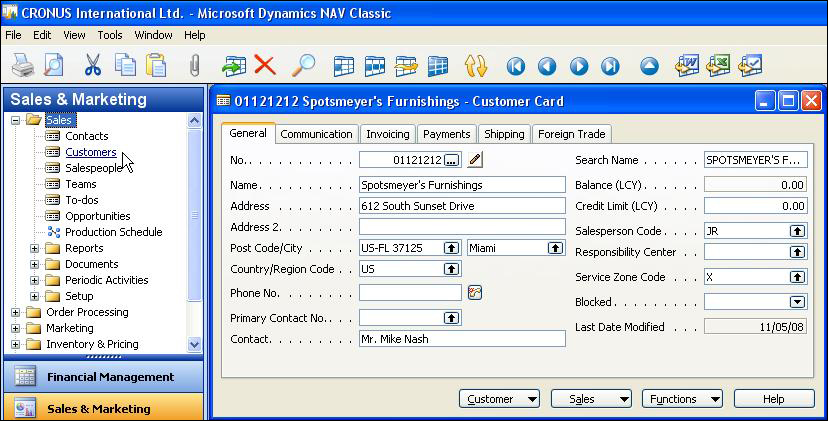
Task: Click the Help button on Customer Card
Action: click(774, 399)
